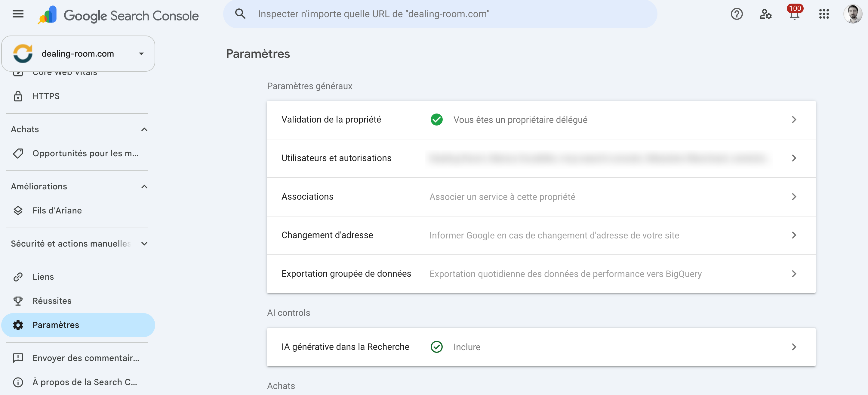Click chevron on the Associations row

794,197
